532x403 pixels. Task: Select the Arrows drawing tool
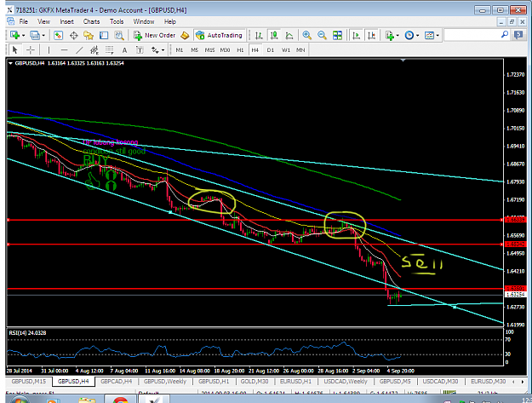tap(155, 50)
